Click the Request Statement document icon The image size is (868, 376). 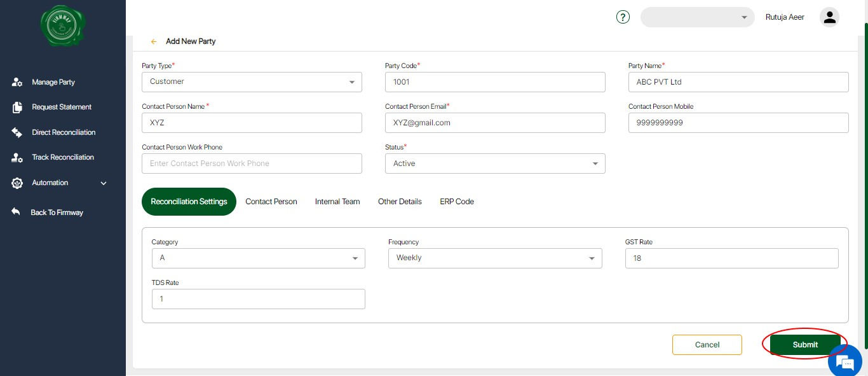(x=18, y=108)
